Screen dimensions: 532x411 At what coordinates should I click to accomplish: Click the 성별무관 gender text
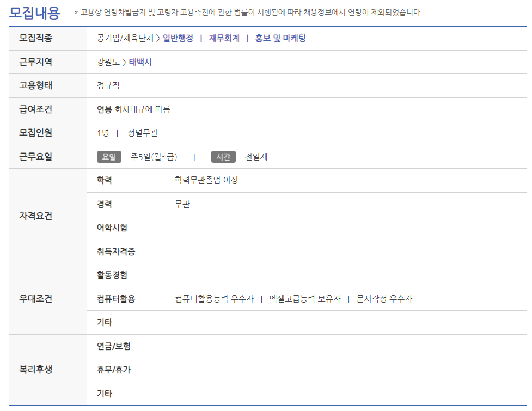pos(143,133)
